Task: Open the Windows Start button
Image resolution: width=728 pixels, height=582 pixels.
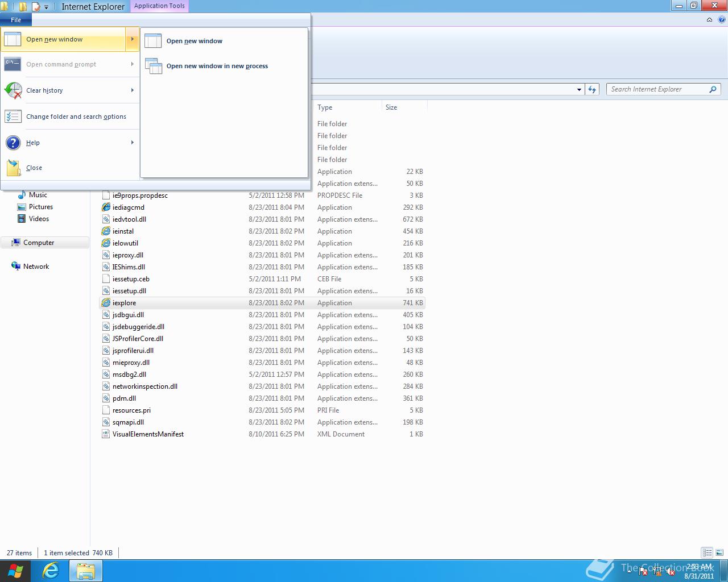Action: pos(15,571)
